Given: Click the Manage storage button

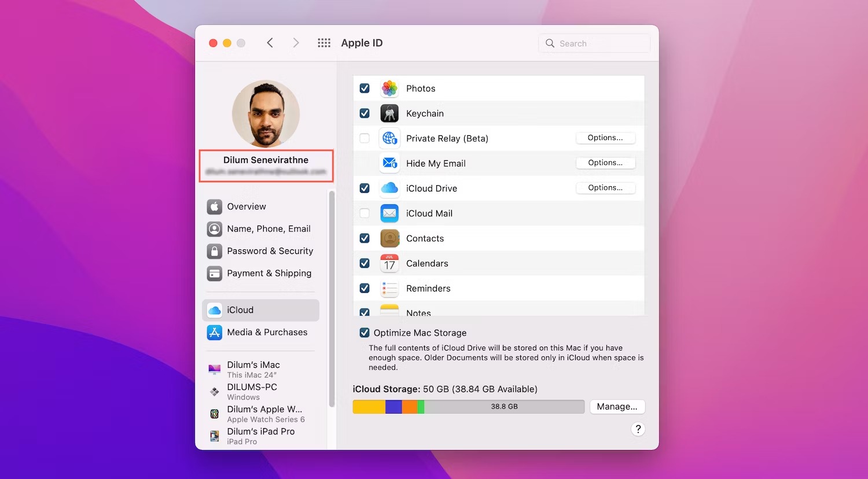Looking at the screenshot, I should 617,407.
